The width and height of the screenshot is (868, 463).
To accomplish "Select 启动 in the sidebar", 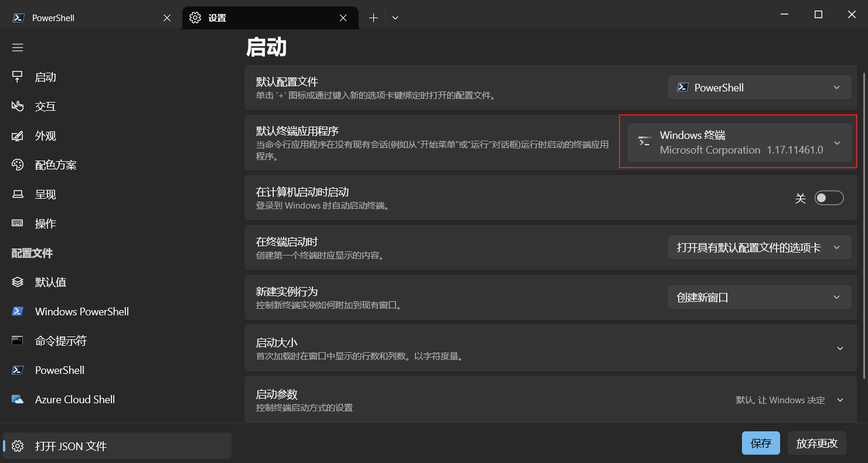I will pyautogui.click(x=117, y=77).
